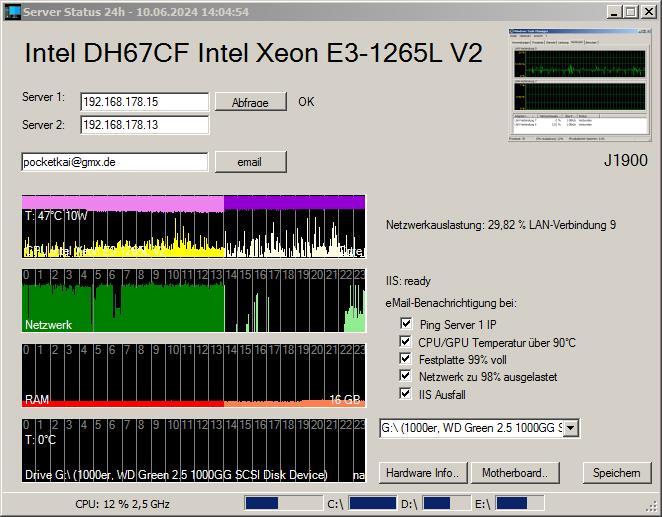
Task: Click the Drive G:\ temperature graph
Action: 193,450
